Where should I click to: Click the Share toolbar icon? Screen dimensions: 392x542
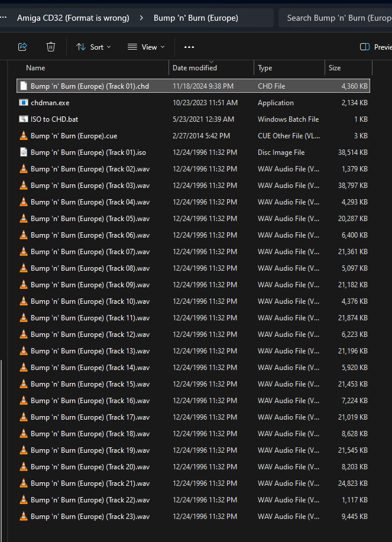(x=22, y=47)
